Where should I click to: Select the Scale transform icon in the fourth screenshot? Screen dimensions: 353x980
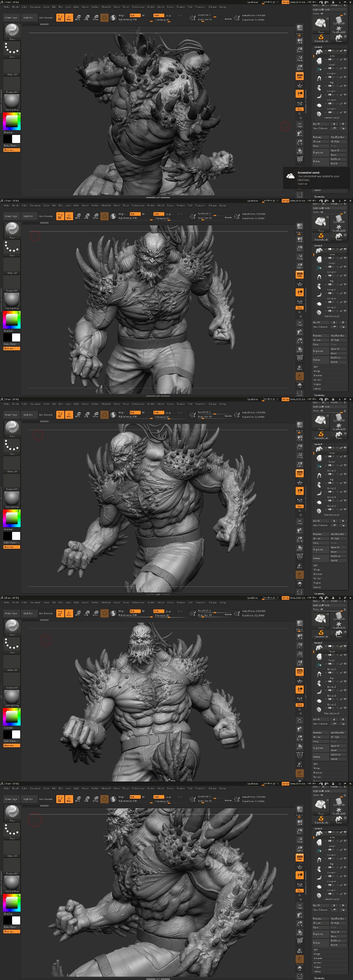click(x=87, y=613)
